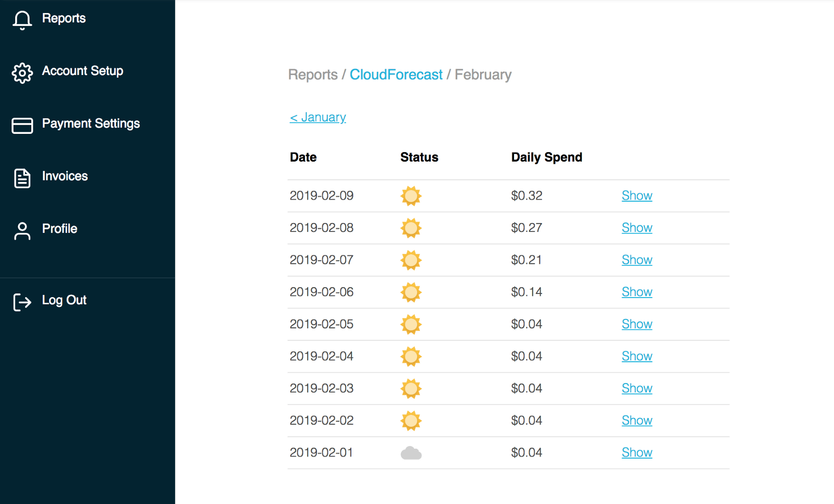Select Reports in the sidebar

(x=64, y=18)
